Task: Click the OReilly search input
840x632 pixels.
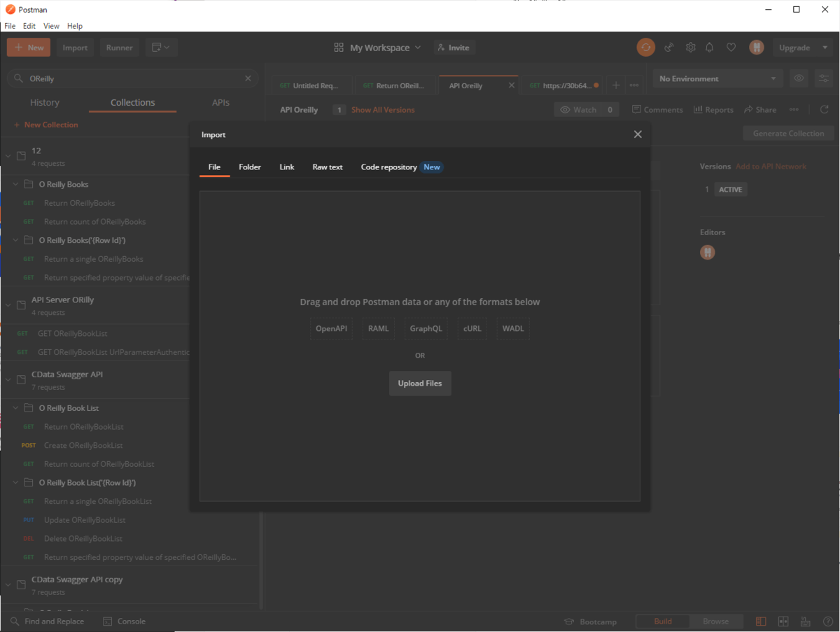Action: tap(133, 79)
